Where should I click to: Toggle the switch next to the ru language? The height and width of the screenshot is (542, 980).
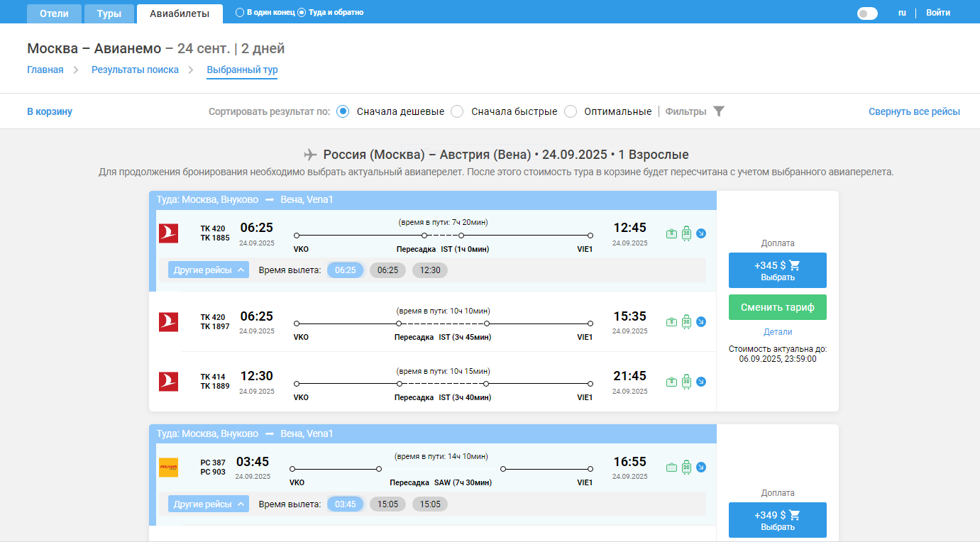click(867, 13)
